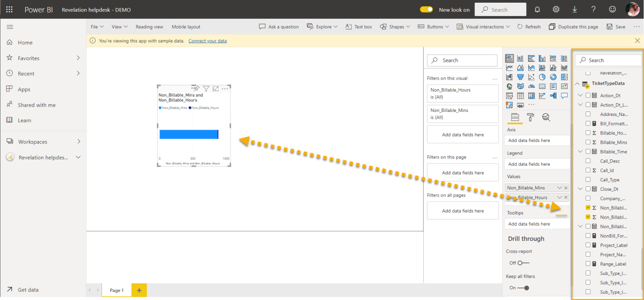Open the notifications bell

pos(537,9)
